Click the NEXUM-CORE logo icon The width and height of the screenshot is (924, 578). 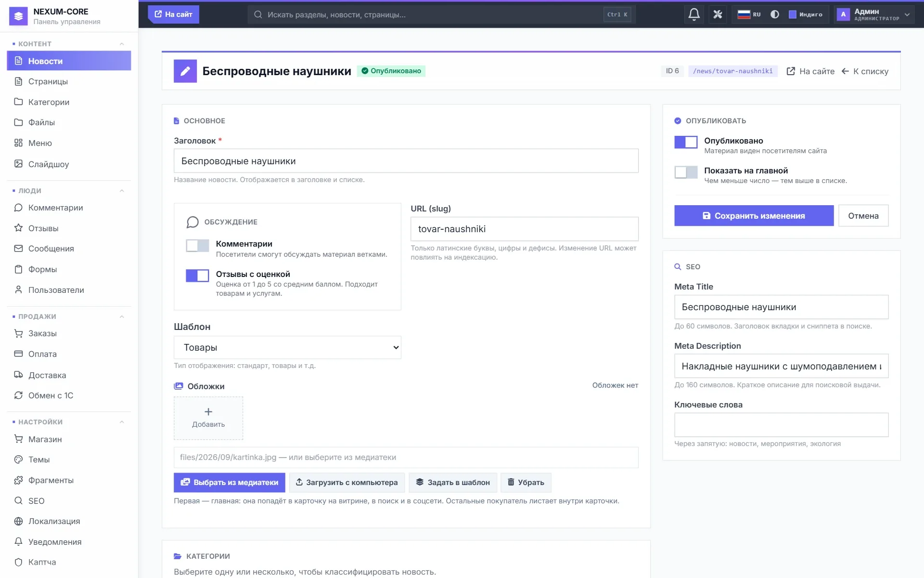coord(18,16)
